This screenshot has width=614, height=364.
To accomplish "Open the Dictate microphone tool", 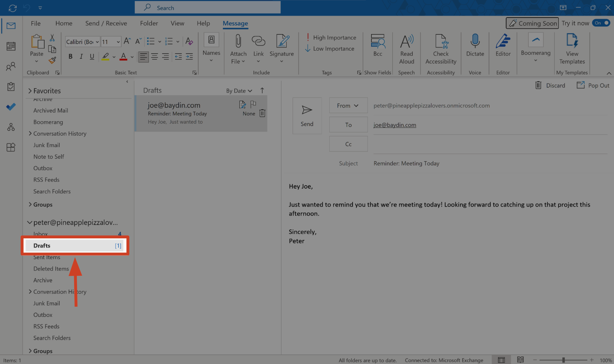I will (x=475, y=42).
